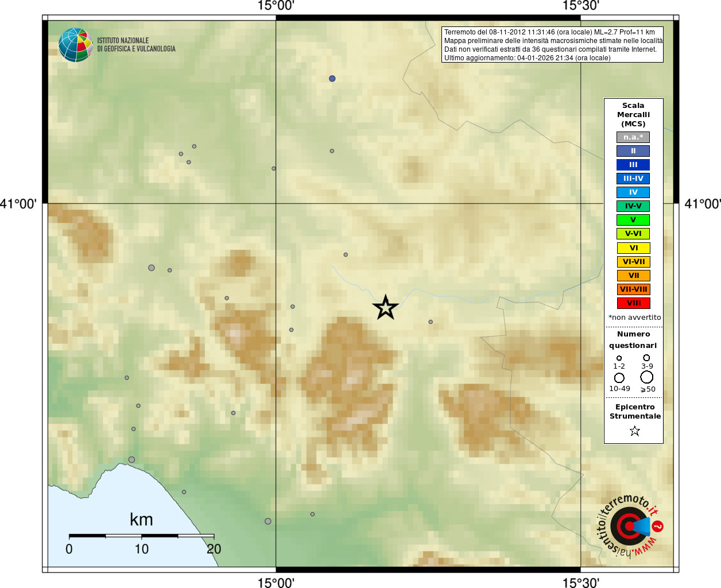Click the gray marker near the coastline
Screen dimensions: 721x588
(131, 459)
